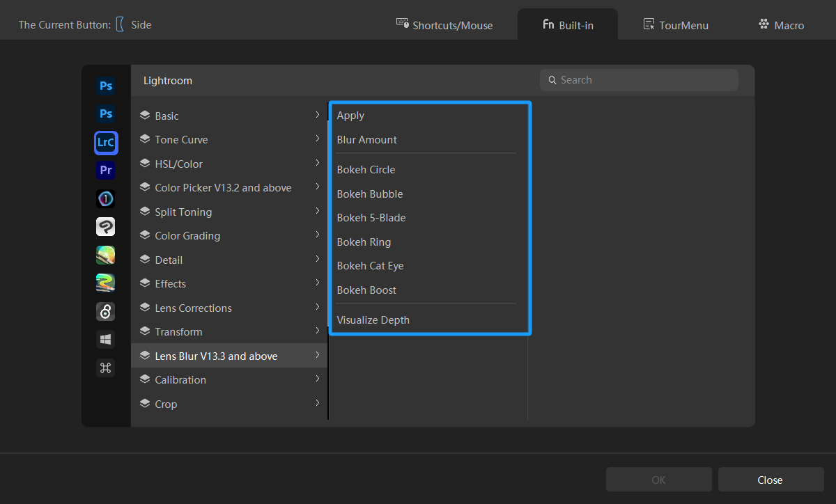Viewport: 836px width, 504px height.
Task: Click the layers icon beside Calibration
Action: click(145, 379)
